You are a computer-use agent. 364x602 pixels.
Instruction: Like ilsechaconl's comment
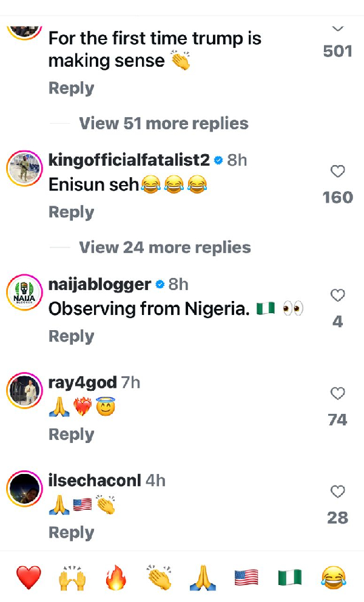coord(338,492)
